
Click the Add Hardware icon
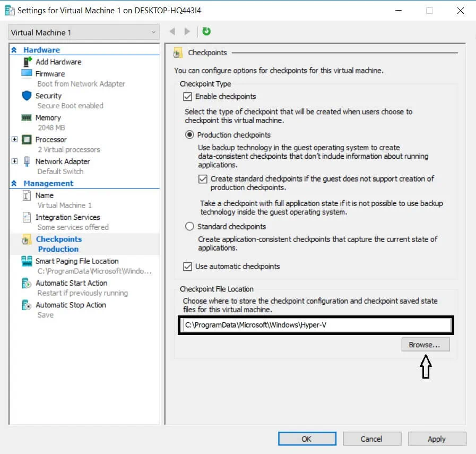(x=27, y=62)
